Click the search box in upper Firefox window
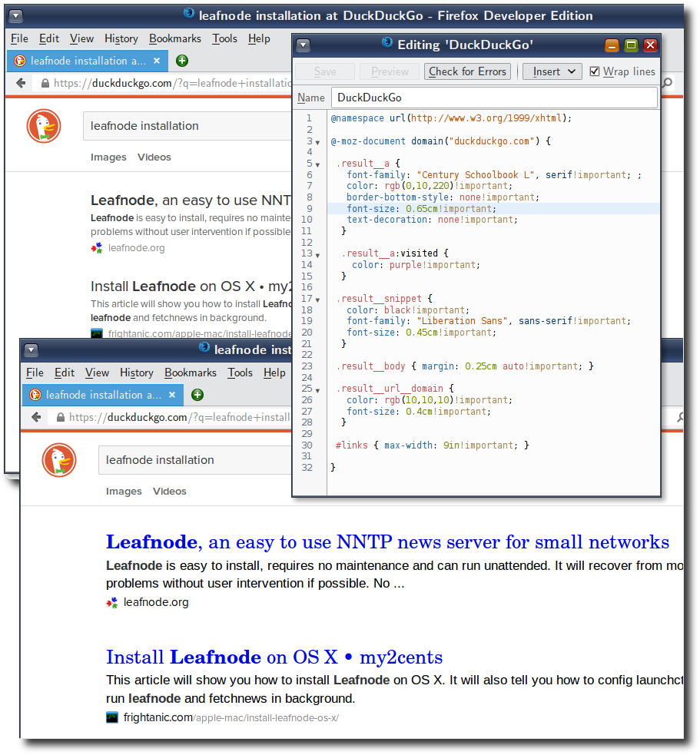 [x=188, y=126]
